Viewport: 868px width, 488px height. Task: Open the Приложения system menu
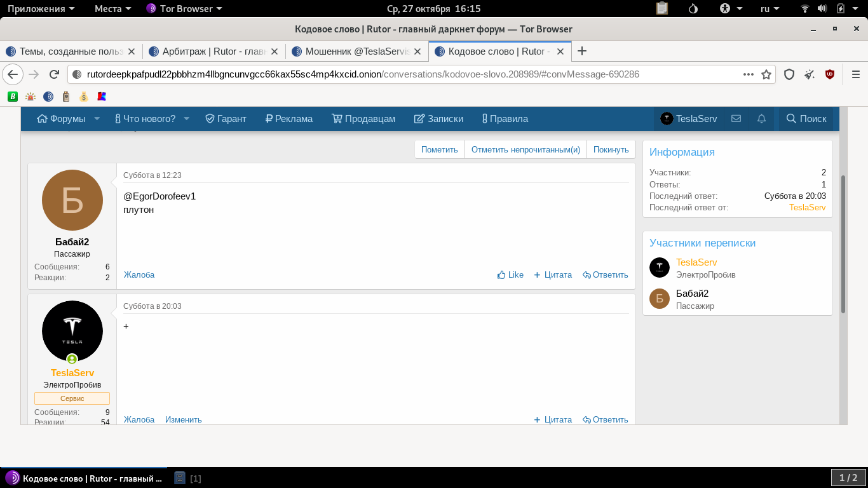click(41, 8)
